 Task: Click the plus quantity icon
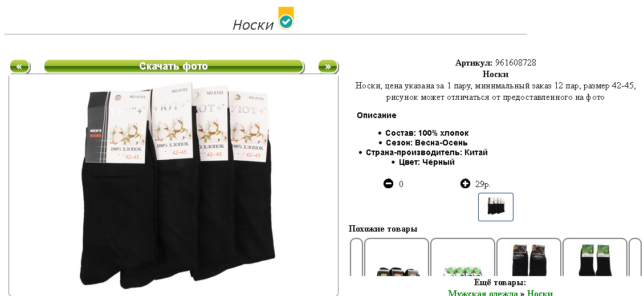[x=465, y=183]
